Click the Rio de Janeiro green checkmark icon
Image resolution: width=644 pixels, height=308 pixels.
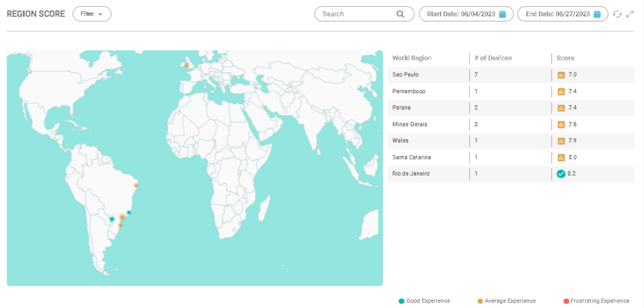pyautogui.click(x=561, y=174)
